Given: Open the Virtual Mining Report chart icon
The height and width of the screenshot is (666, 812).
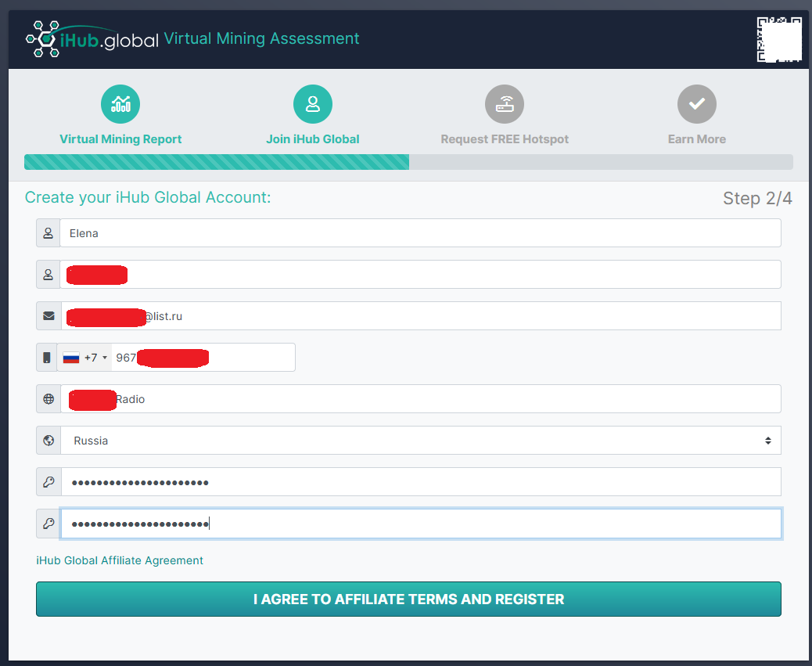Looking at the screenshot, I should tap(120, 104).
